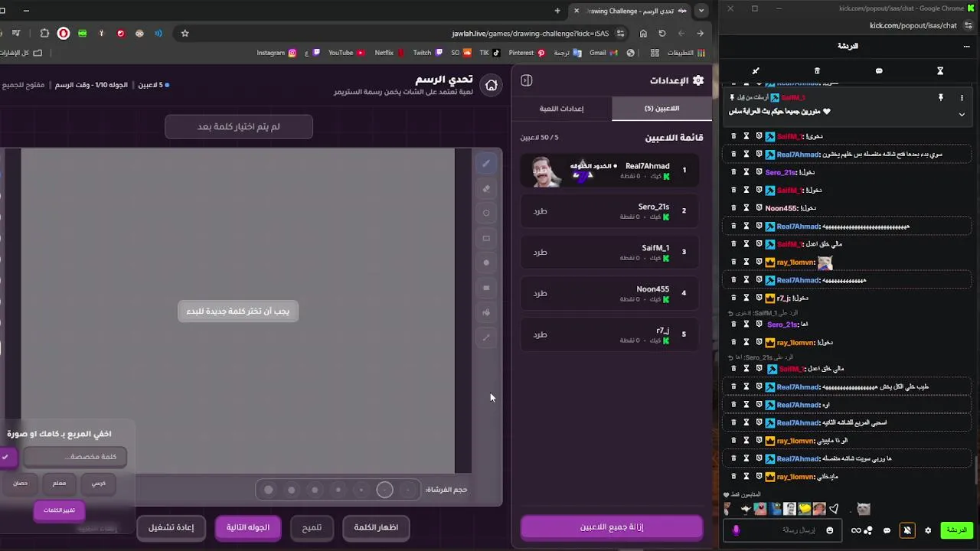
Task: Go to the home icon beside تحدي الرسم
Action: 492,85
